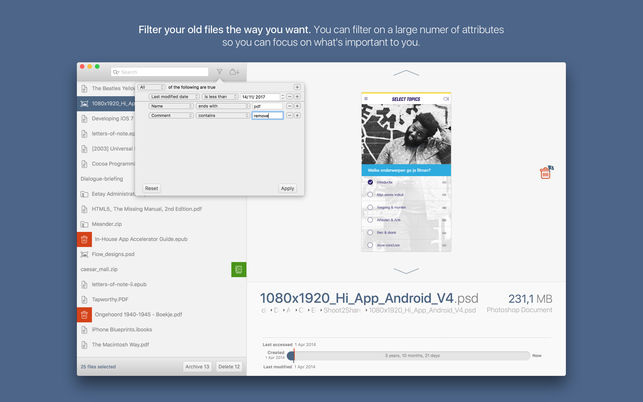
Task: Click the Delete 12 button
Action: [229, 367]
